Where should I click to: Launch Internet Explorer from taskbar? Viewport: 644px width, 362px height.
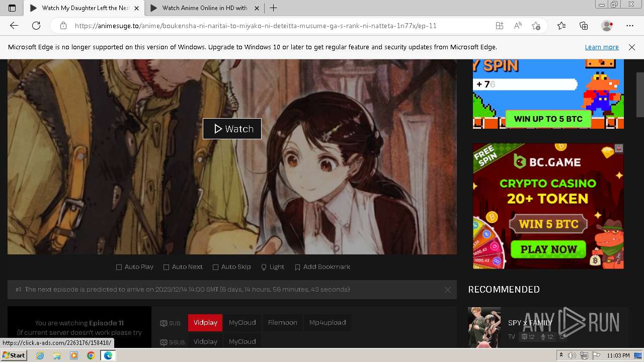(40, 355)
